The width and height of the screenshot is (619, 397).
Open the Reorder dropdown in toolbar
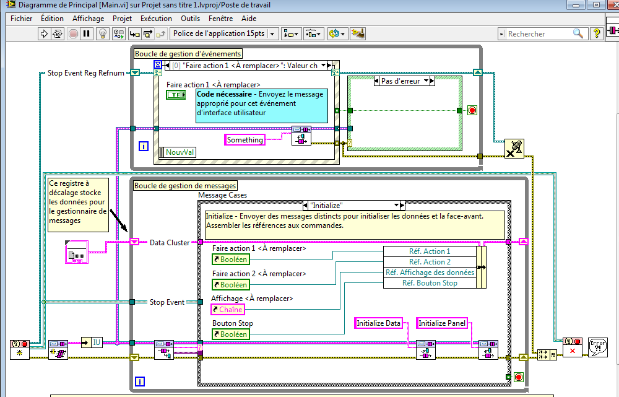point(336,34)
